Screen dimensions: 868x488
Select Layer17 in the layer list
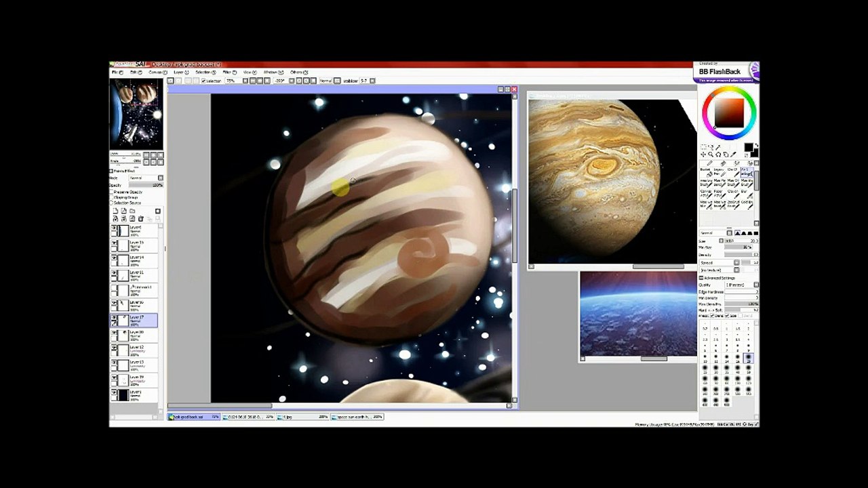(x=134, y=320)
